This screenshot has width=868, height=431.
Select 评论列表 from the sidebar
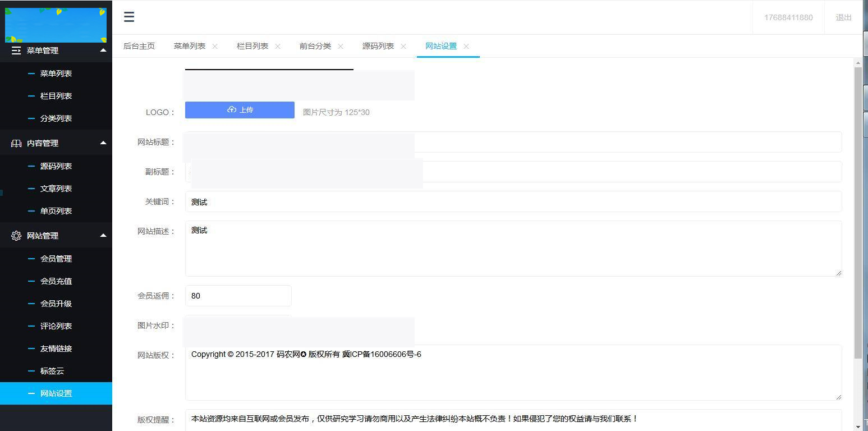pos(56,325)
